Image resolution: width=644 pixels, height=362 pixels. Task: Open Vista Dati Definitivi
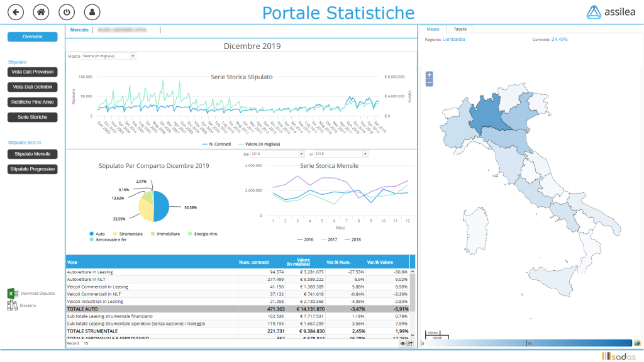(x=33, y=87)
